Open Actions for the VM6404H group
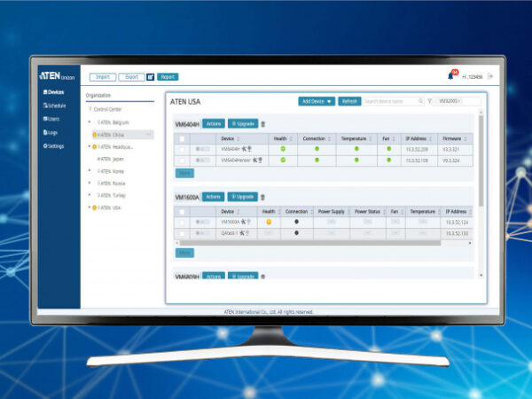 pyautogui.click(x=214, y=124)
